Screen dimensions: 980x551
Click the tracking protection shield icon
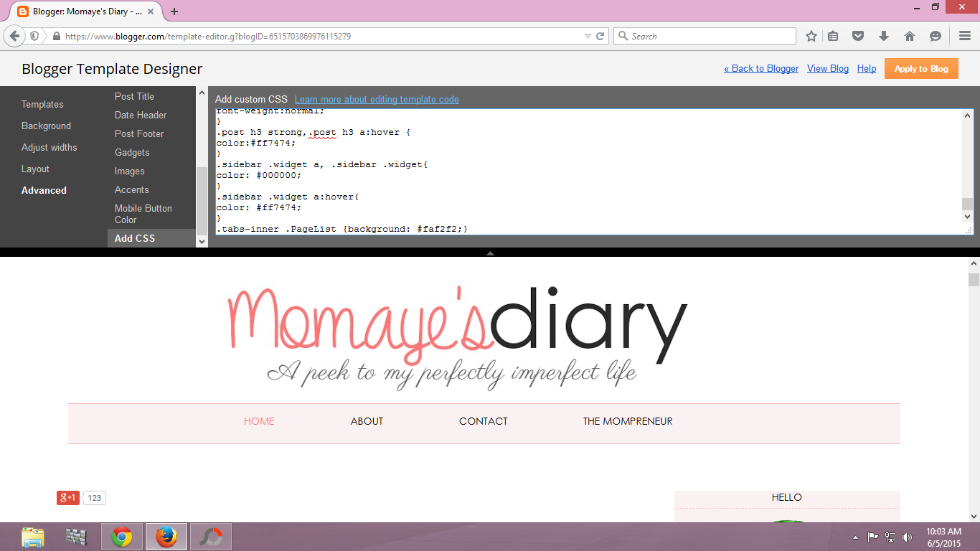point(35,35)
